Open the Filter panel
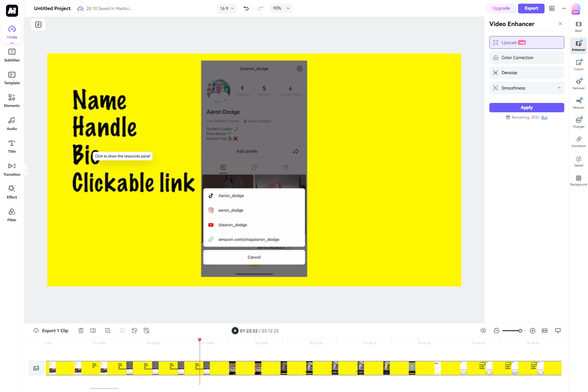The image size is (588, 392). [x=12, y=214]
